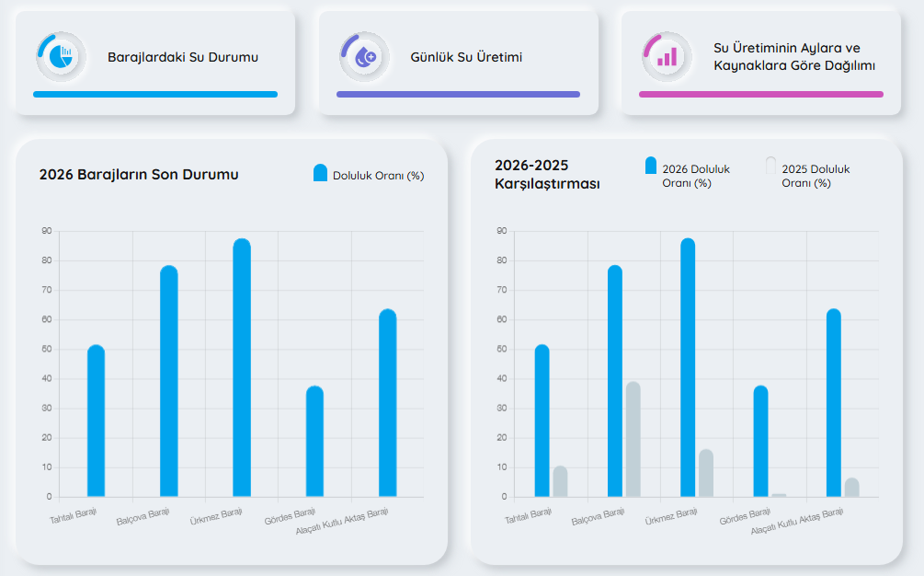Viewport: 924px width, 576px height.
Task: Click the pie chart icon for Barajlardaki Su Durumu
Action: click(61, 57)
